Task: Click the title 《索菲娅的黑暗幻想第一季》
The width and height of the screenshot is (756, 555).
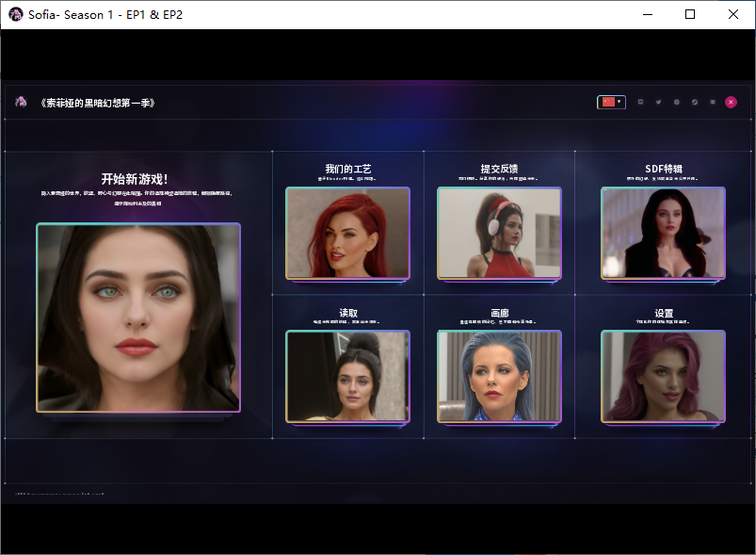Action: click(x=97, y=103)
